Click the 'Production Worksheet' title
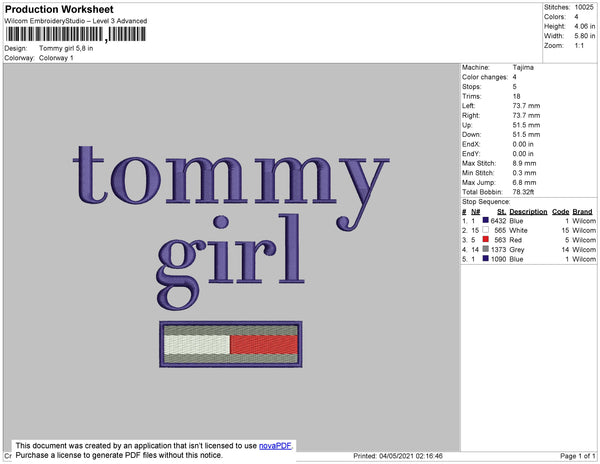The image size is (600, 464). coord(59,9)
